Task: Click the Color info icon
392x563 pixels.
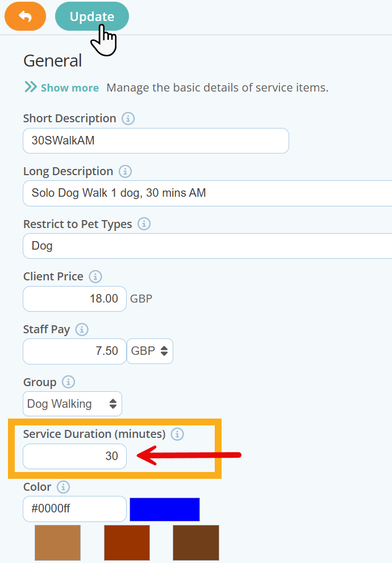Action: coord(63,487)
